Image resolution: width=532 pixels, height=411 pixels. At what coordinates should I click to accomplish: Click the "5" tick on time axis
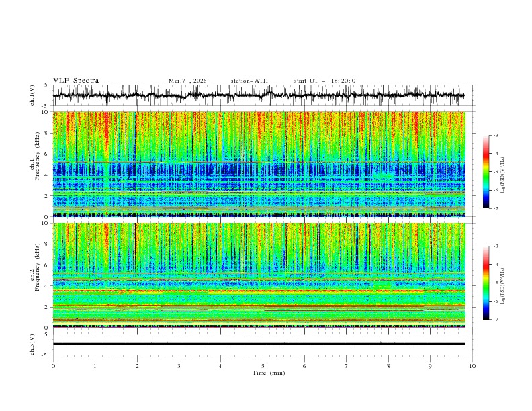coord(263,366)
